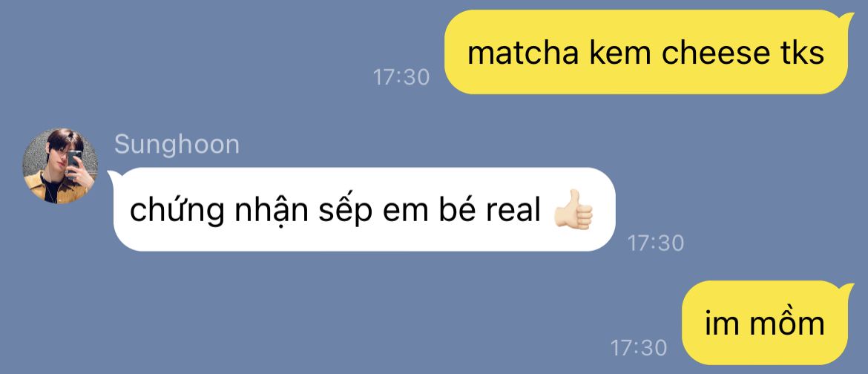This screenshot has width=868, height=374.
Task: Tap the yellow "im mồm" message bubble
Action: (765, 323)
